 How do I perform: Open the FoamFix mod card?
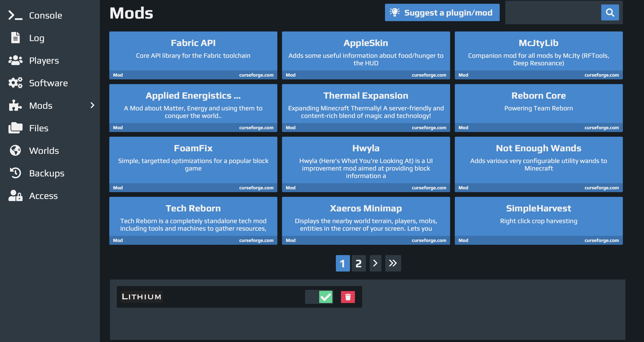point(193,164)
